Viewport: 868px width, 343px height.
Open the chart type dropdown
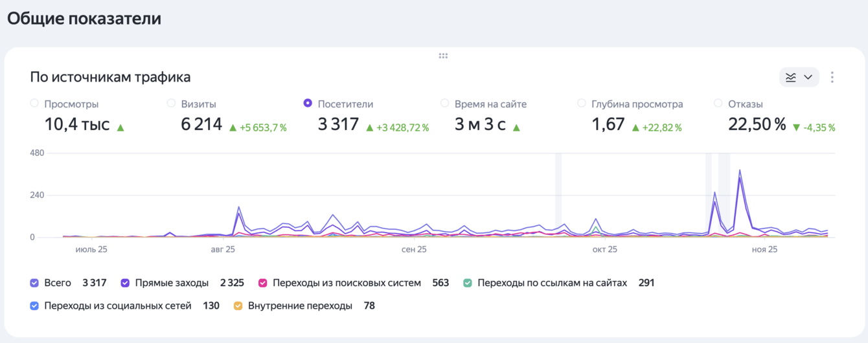(x=799, y=77)
